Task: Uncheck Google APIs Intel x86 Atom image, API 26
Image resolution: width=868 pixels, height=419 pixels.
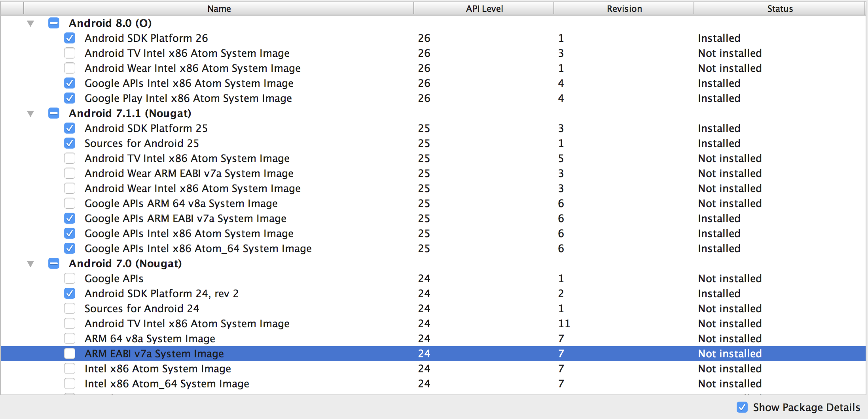Action: pyautogui.click(x=70, y=83)
